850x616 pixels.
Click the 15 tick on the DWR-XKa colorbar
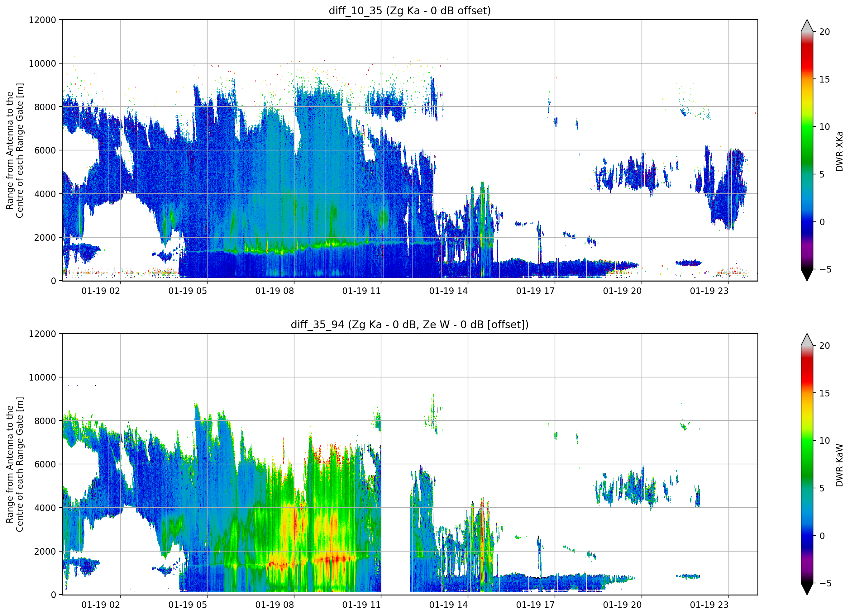[824, 79]
